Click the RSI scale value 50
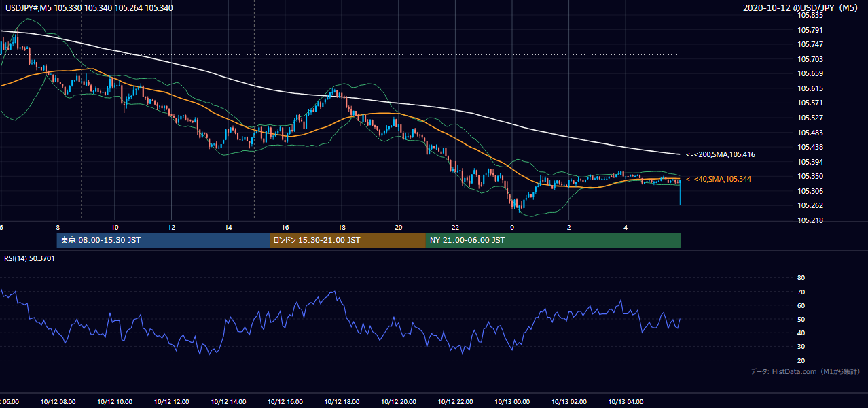 coord(801,319)
